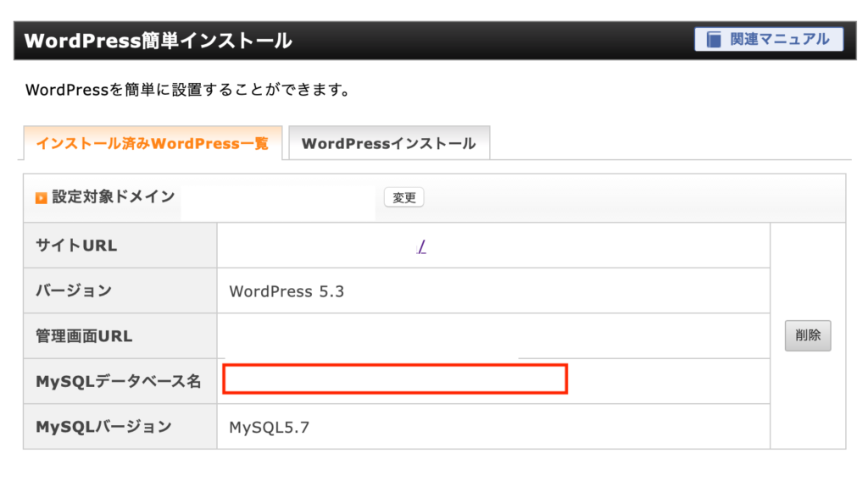
Task: Click the WordPress簡単インストール page heading
Action: tap(159, 41)
